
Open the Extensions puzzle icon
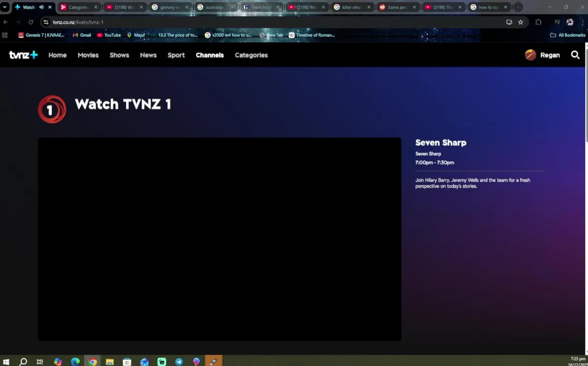coord(538,22)
